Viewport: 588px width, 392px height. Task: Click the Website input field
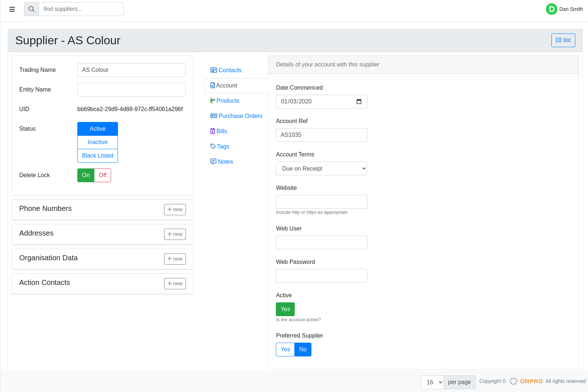(x=322, y=202)
